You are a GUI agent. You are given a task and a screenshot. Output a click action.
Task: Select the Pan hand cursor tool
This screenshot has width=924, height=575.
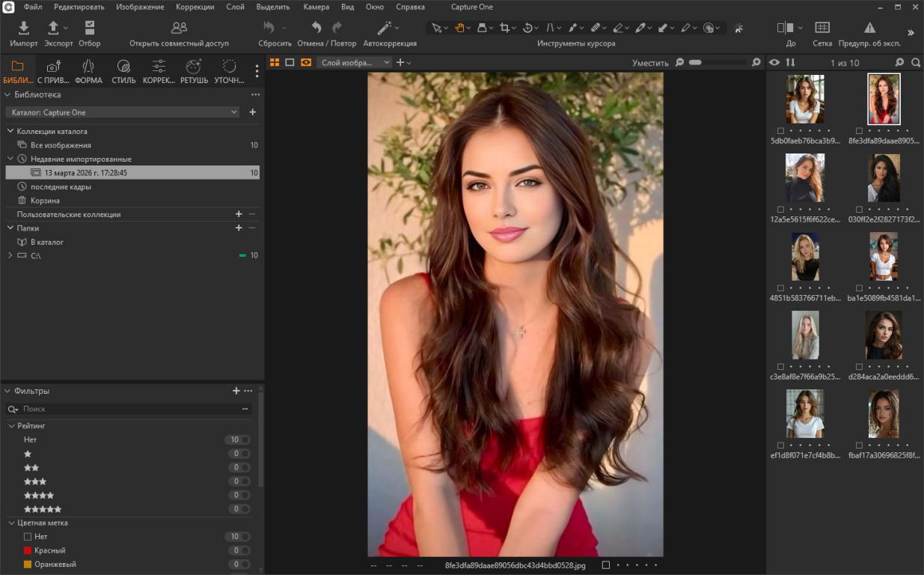pos(459,28)
